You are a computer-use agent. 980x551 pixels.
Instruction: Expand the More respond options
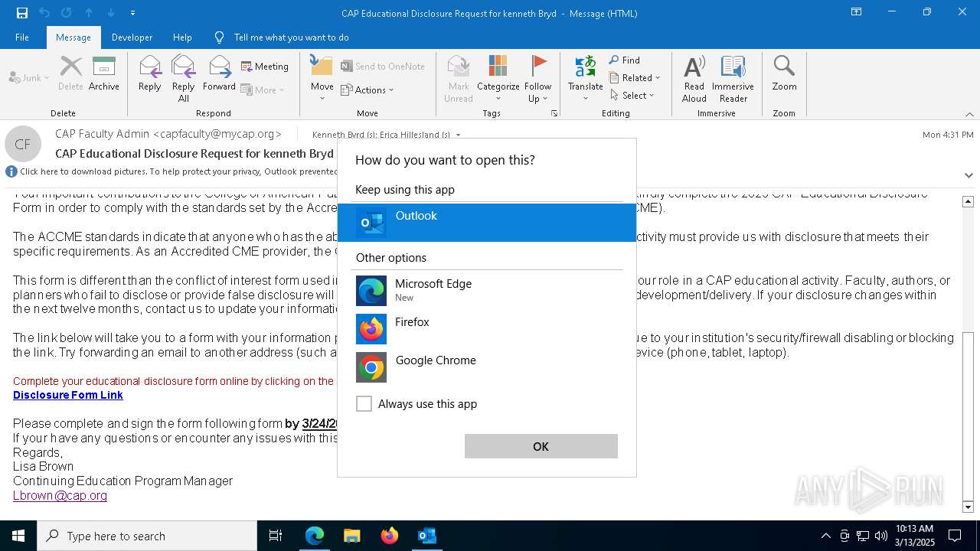click(263, 90)
